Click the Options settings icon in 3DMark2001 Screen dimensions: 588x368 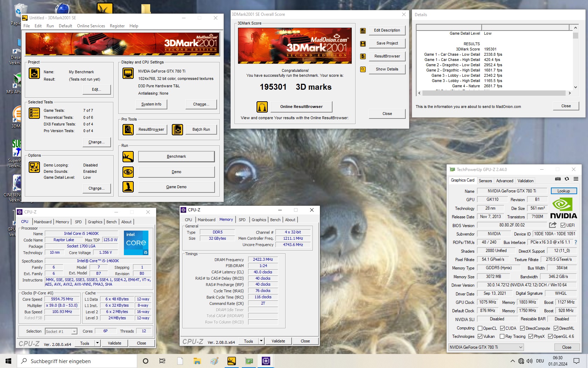(34, 167)
